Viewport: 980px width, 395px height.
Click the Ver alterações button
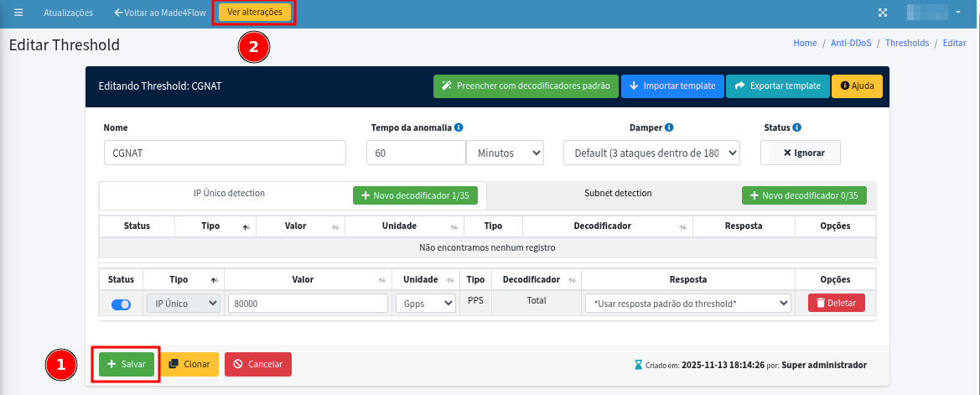tap(255, 13)
